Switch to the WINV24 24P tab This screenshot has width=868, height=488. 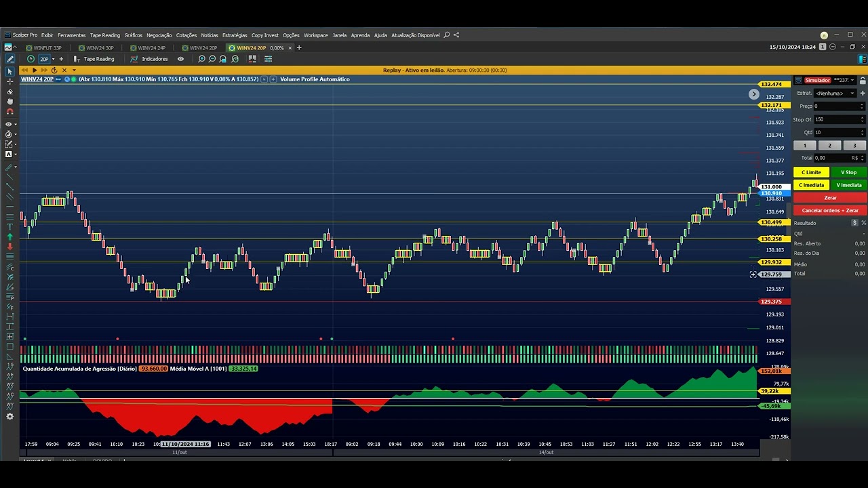point(147,48)
